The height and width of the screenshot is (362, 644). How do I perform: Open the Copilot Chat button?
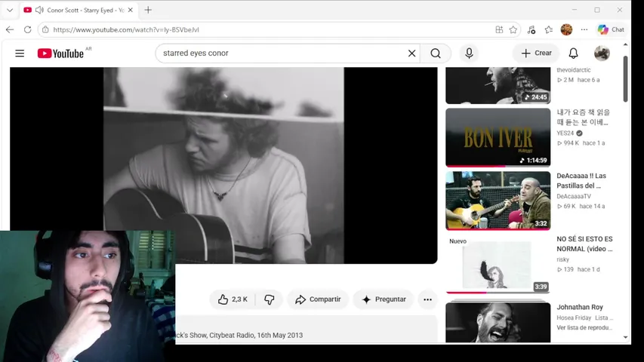pos(611,29)
